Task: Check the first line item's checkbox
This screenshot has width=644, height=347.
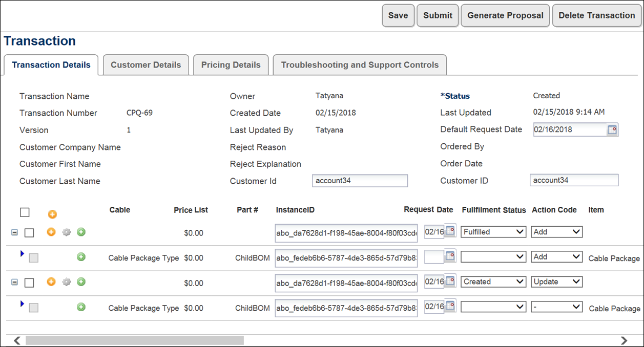Action: tap(29, 232)
